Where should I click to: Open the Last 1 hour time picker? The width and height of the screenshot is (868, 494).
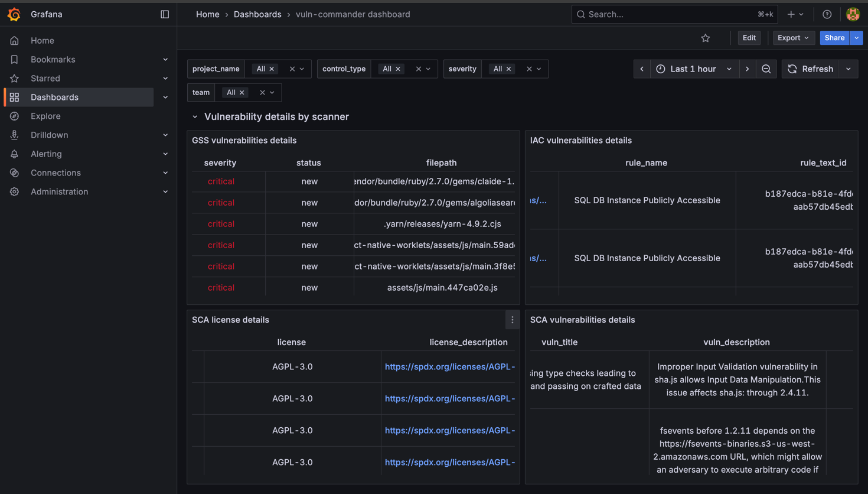pos(694,69)
